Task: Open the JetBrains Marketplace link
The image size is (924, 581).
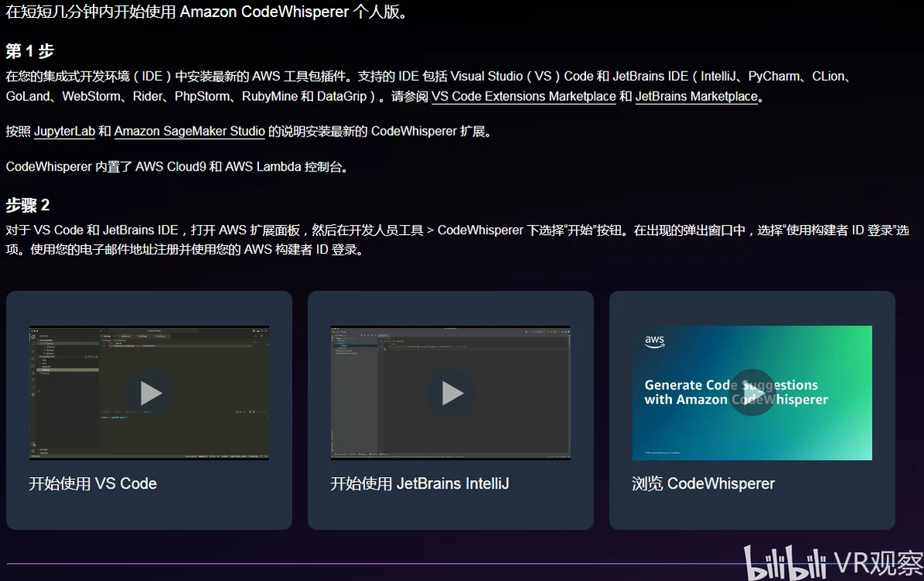Action: pos(697,96)
